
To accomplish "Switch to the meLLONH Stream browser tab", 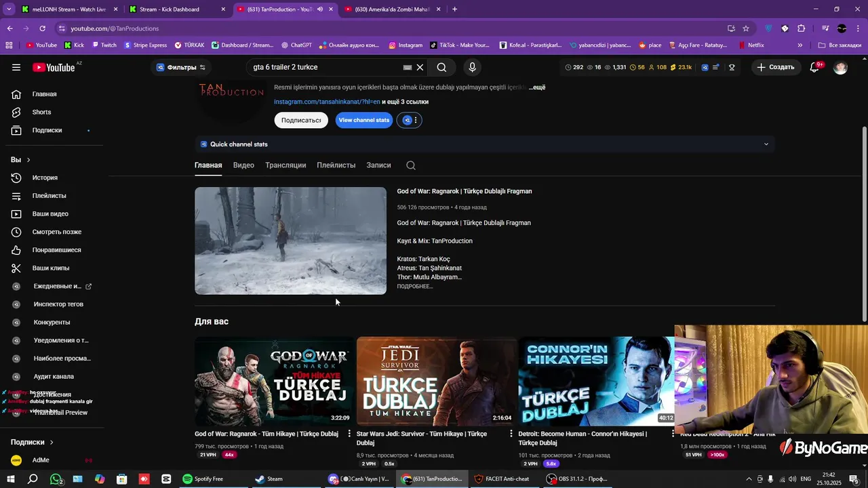I will [x=68, y=9].
